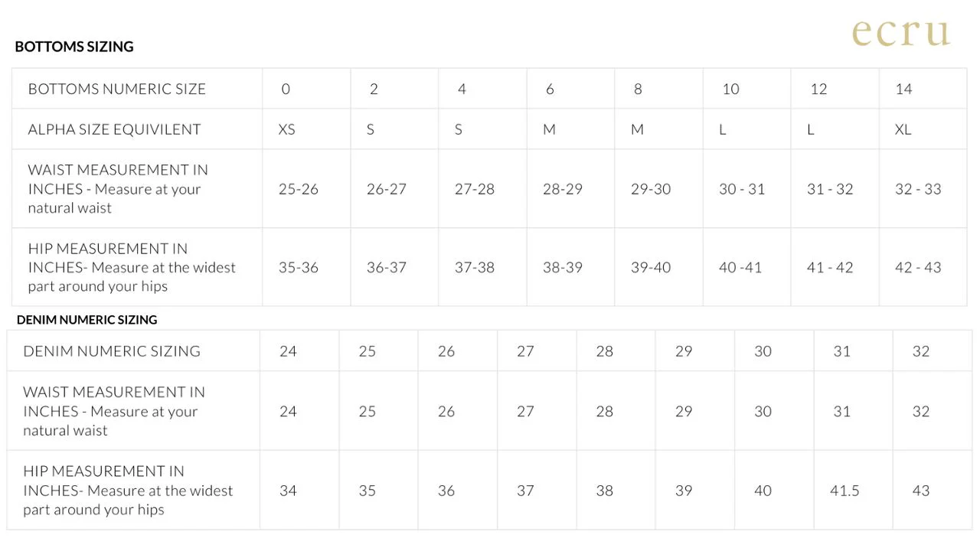980x551 pixels.
Task: Click the 32 - 33 waist measurement cell
Action: click(x=918, y=189)
